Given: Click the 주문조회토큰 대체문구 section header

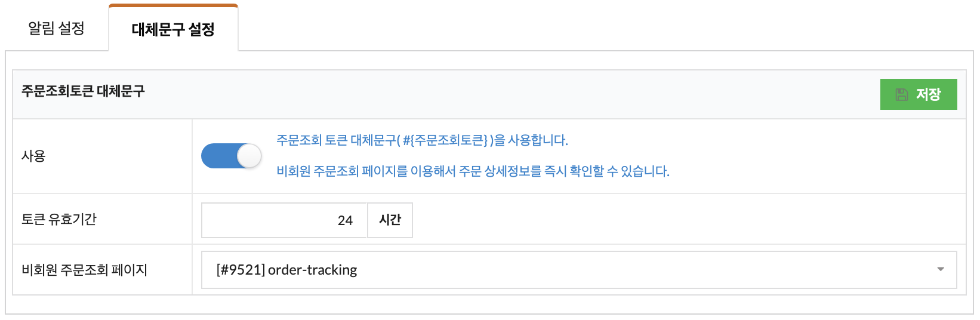Looking at the screenshot, I should pos(83,91).
